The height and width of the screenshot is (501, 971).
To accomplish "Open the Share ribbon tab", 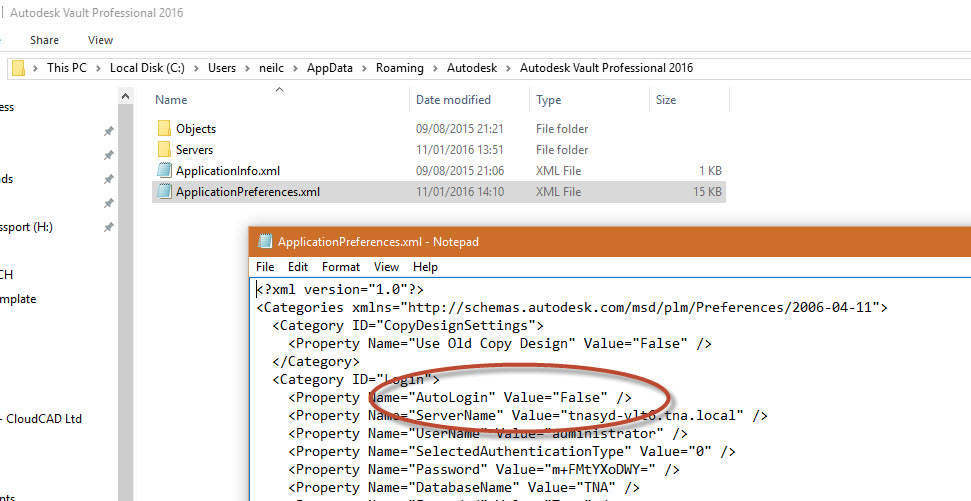I will [45, 40].
